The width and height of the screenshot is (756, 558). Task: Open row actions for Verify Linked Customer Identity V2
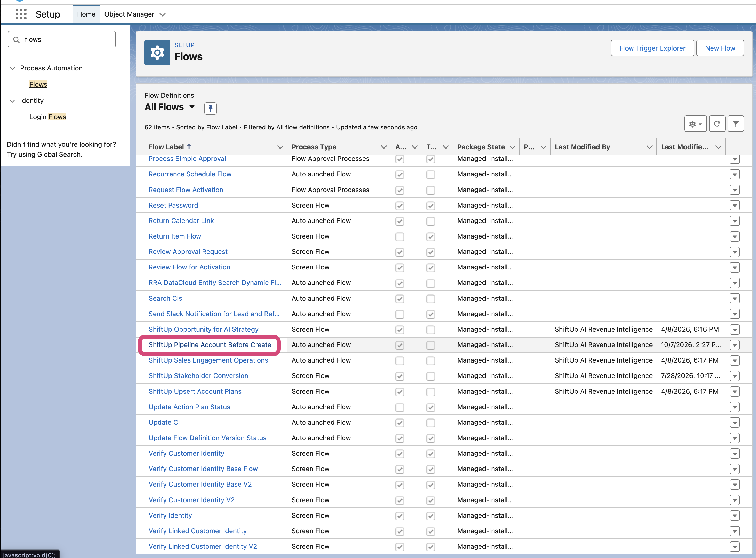[x=735, y=546]
